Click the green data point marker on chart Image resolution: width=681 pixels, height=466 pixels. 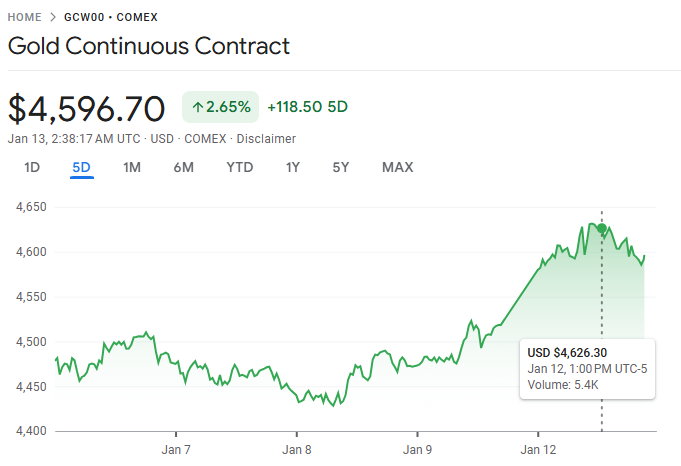tap(602, 229)
